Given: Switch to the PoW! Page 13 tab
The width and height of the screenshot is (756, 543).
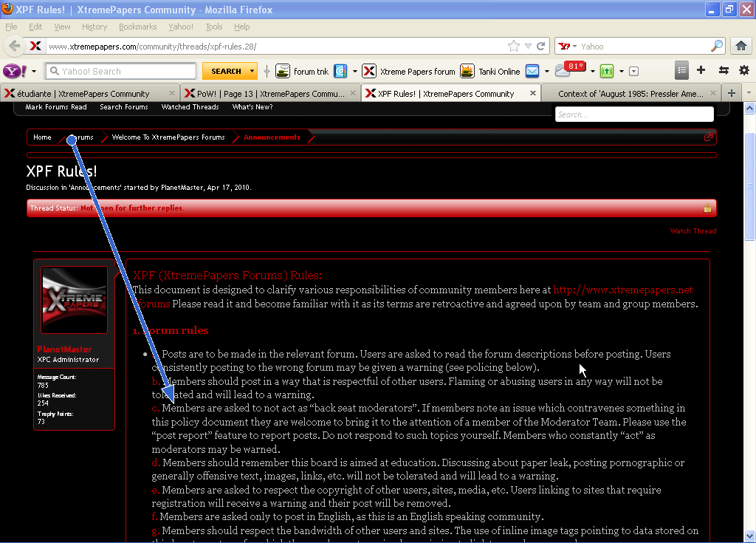Looking at the screenshot, I should click(x=270, y=93).
